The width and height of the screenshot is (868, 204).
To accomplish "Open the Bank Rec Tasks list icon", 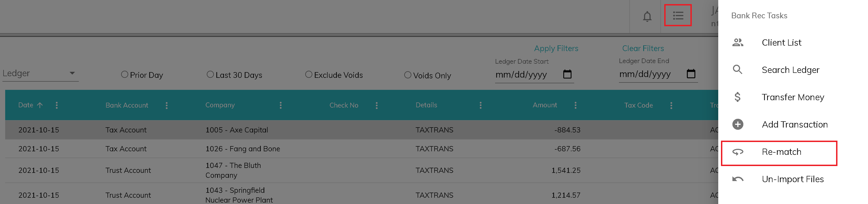I will 678,16.
